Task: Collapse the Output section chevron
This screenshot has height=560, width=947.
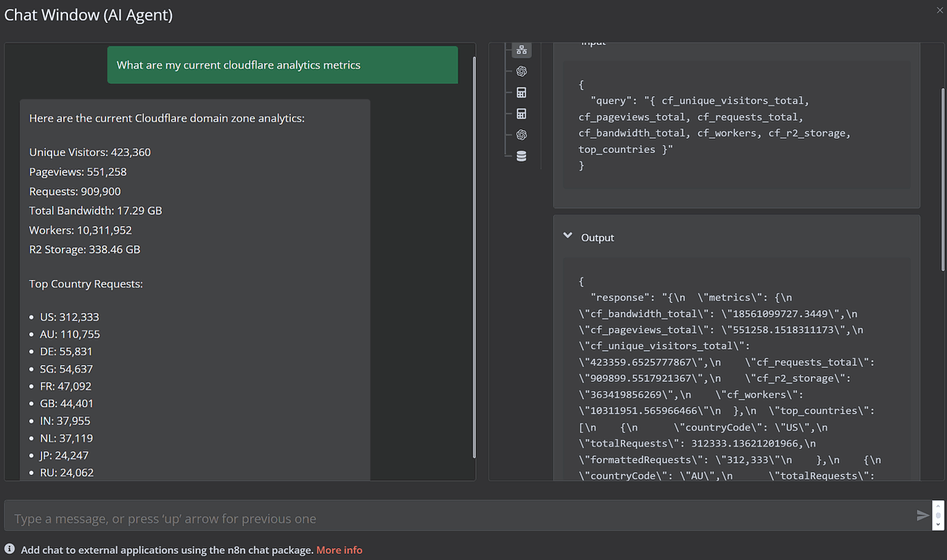Action: pos(567,236)
